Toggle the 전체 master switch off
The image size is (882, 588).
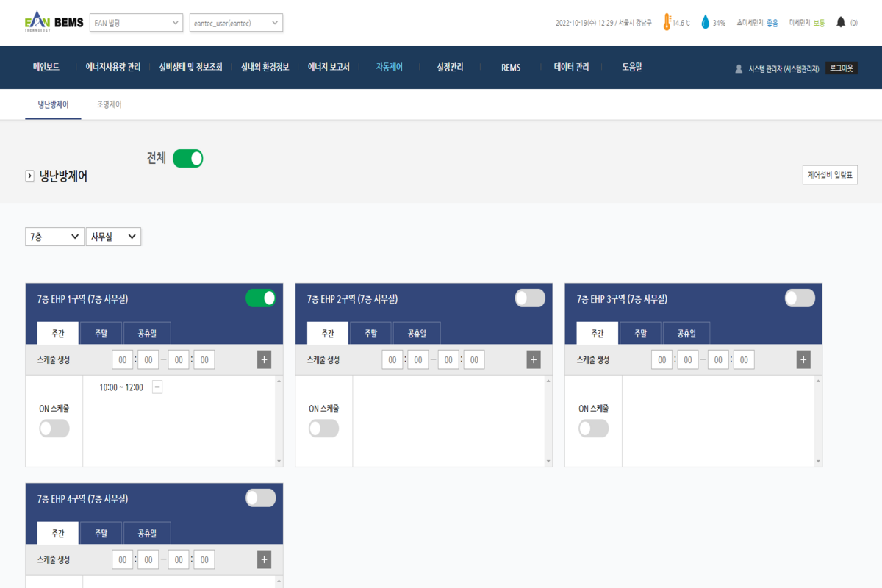187,158
